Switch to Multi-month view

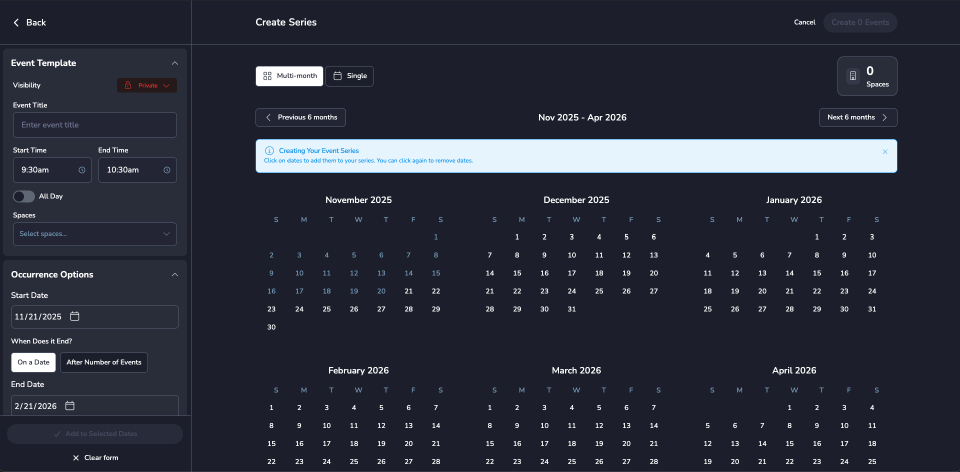[290, 76]
